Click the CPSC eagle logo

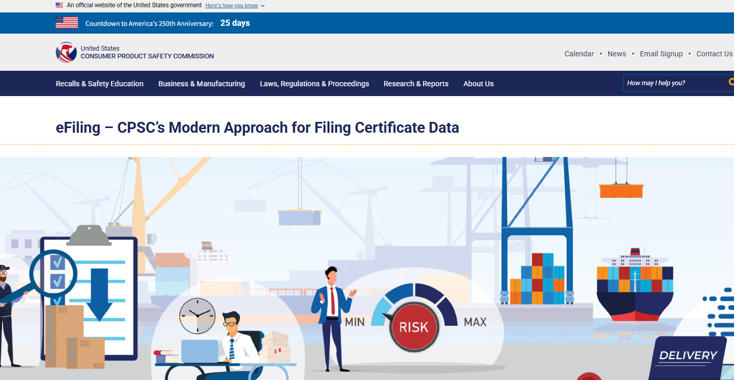point(66,52)
